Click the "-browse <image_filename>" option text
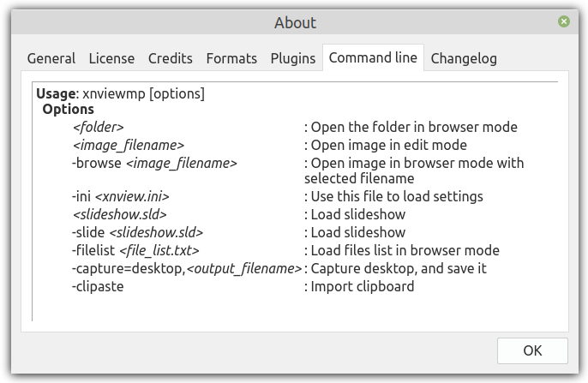This screenshot has height=383, width=588. pos(154,163)
